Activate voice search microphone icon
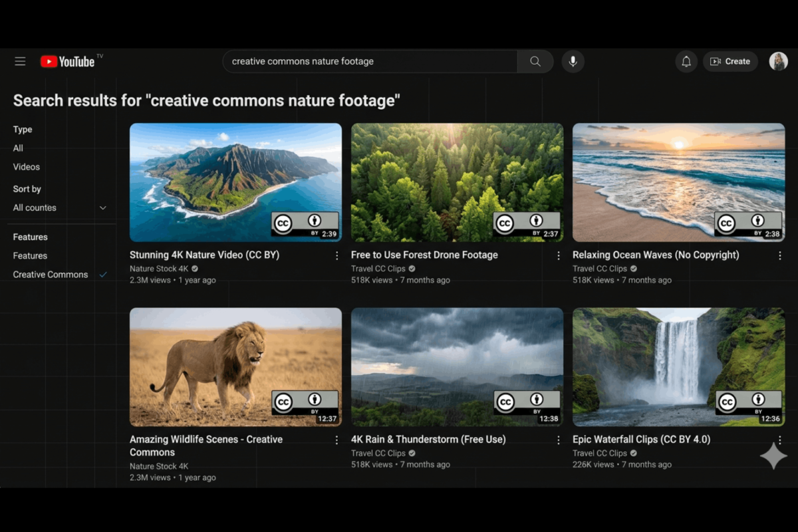This screenshot has height=532, width=798. [x=573, y=61]
